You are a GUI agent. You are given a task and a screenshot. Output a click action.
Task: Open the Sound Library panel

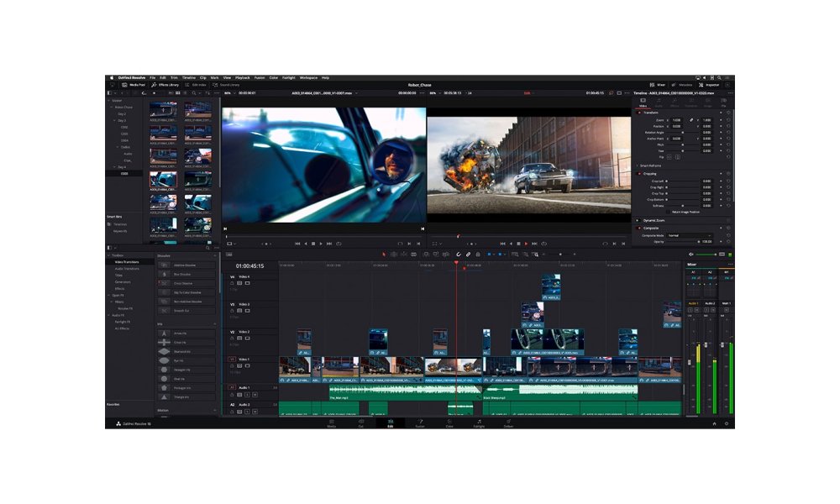225,84
